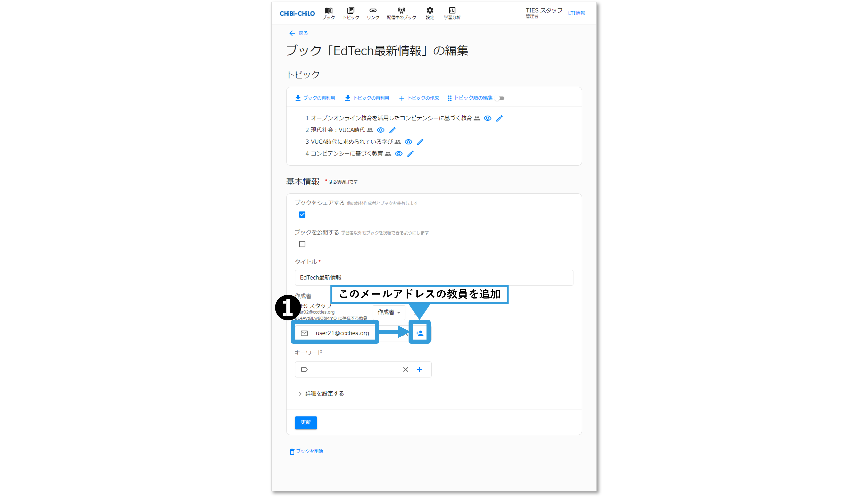Screen dimensions: 868x497
Task: Expand 詳細を設定する section
Action: [321, 394]
